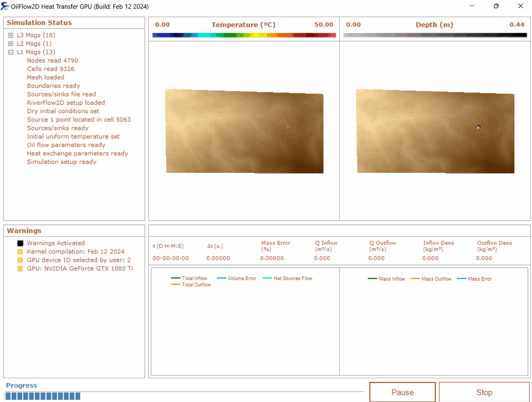The image size is (532, 402).
Task: Select 'L2 Msgs (1)' tree label
Action: [x=34, y=44]
